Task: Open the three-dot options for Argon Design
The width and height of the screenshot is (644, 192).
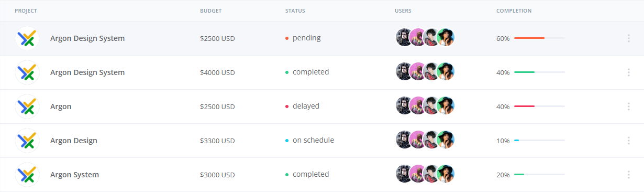Action: point(628,141)
